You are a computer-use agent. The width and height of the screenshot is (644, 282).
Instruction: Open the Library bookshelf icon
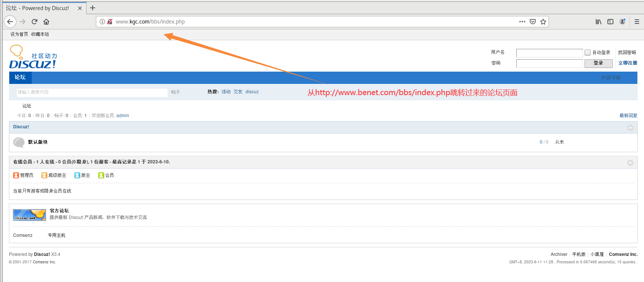[598, 22]
